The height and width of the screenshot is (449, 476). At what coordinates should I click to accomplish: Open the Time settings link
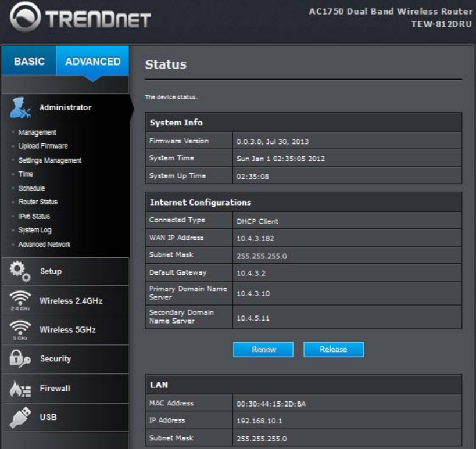coord(26,174)
